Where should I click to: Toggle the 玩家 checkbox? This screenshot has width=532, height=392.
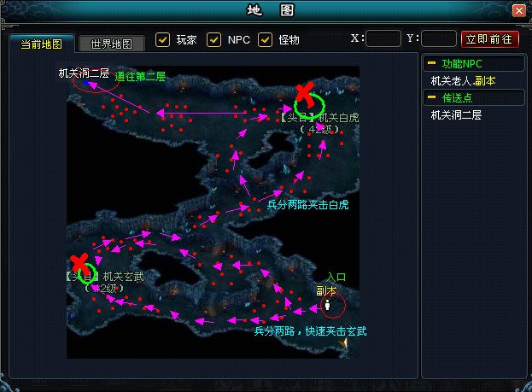[x=163, y=40]
